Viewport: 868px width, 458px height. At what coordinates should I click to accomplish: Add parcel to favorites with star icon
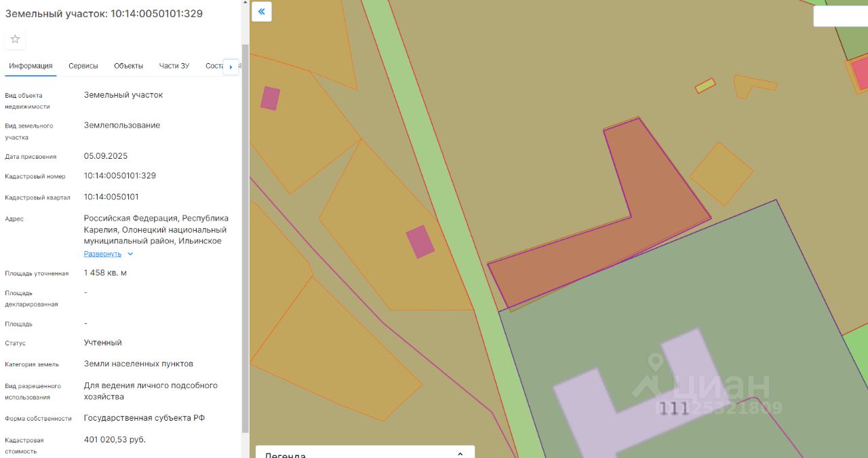coord(15,39)
